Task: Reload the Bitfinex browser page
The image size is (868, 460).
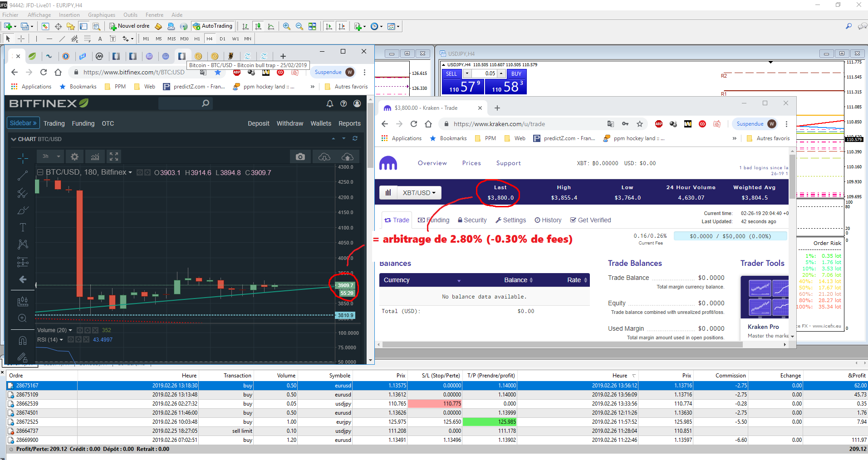Action: pos(44,72)
